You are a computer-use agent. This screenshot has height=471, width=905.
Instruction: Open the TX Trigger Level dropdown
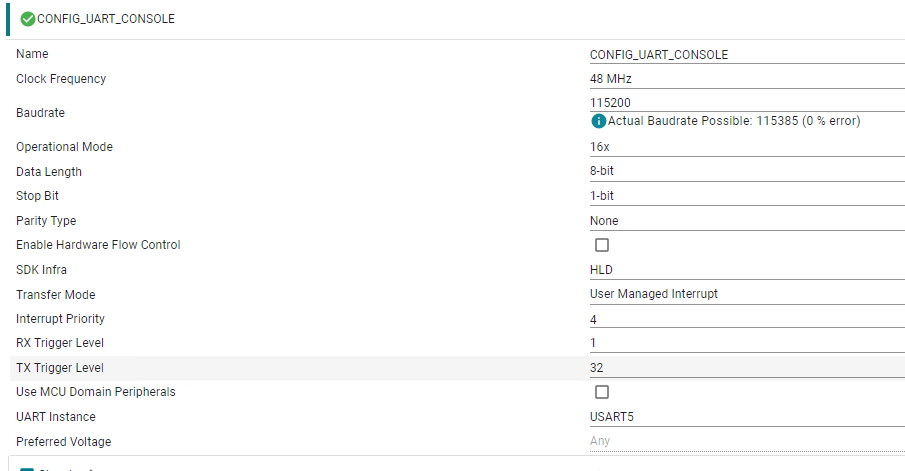(747, 368)
